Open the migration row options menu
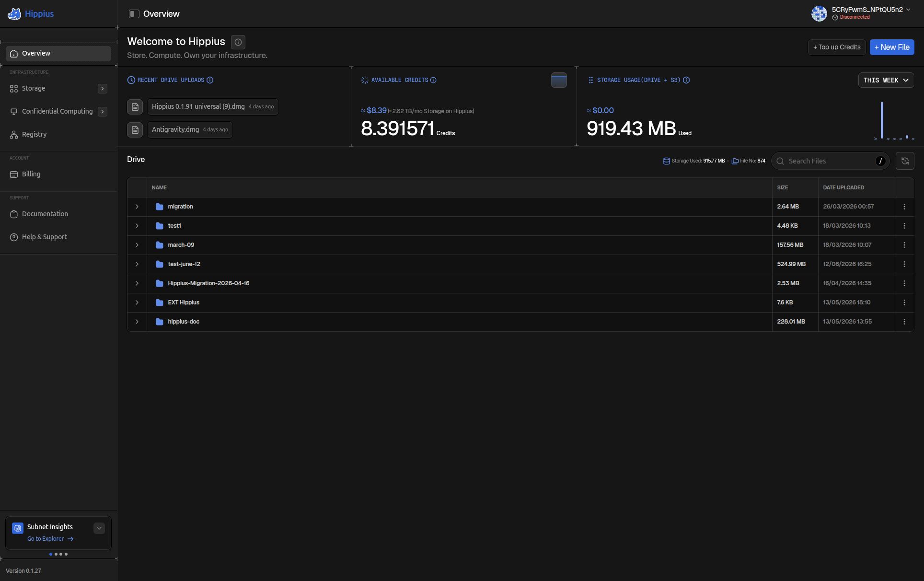 904,207
